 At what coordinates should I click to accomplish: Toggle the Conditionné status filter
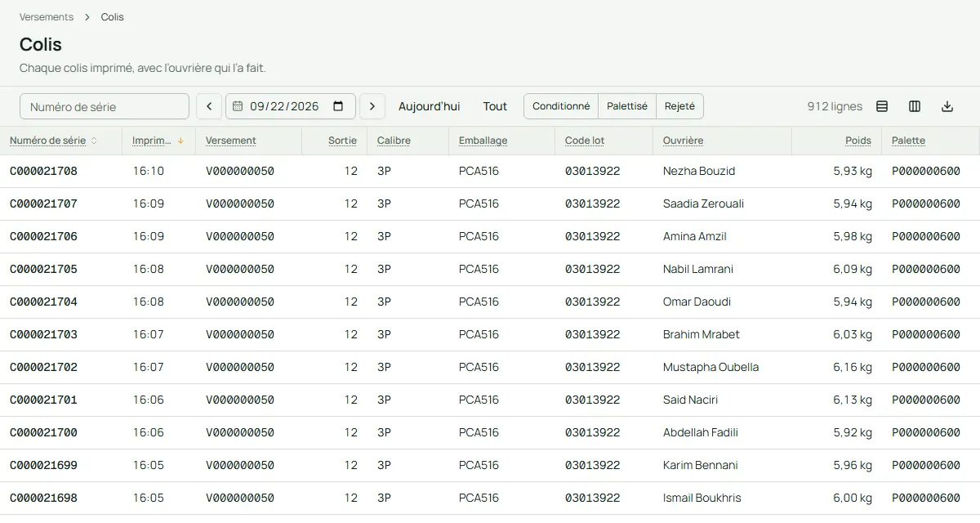tap(561, 106)
